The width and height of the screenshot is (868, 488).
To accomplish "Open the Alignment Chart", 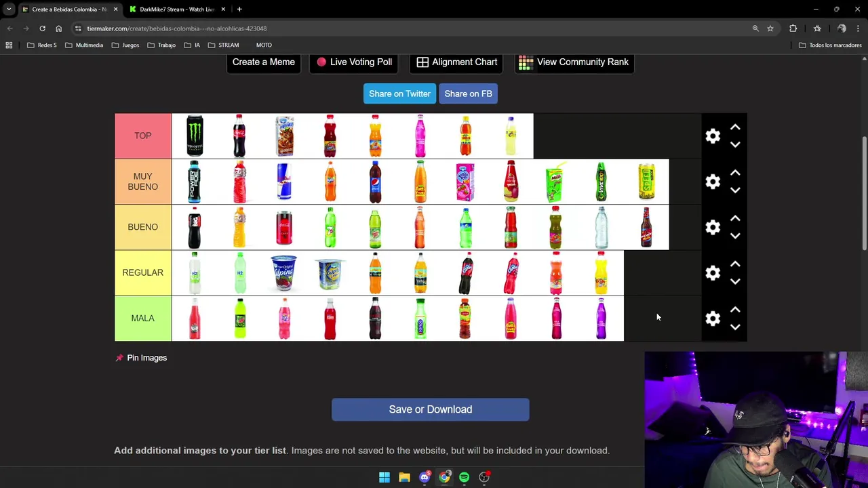I will pyautogui.click(x=457, y=62).
